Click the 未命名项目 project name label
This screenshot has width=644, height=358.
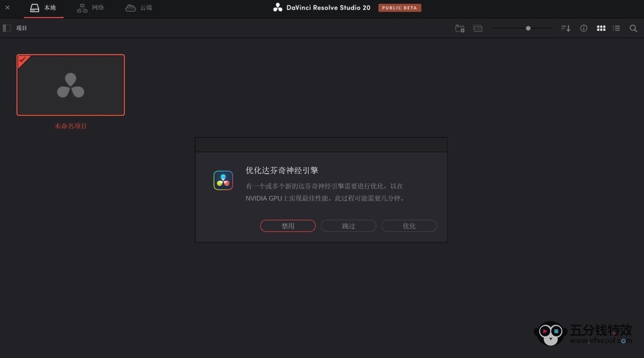tap(70, 126)
